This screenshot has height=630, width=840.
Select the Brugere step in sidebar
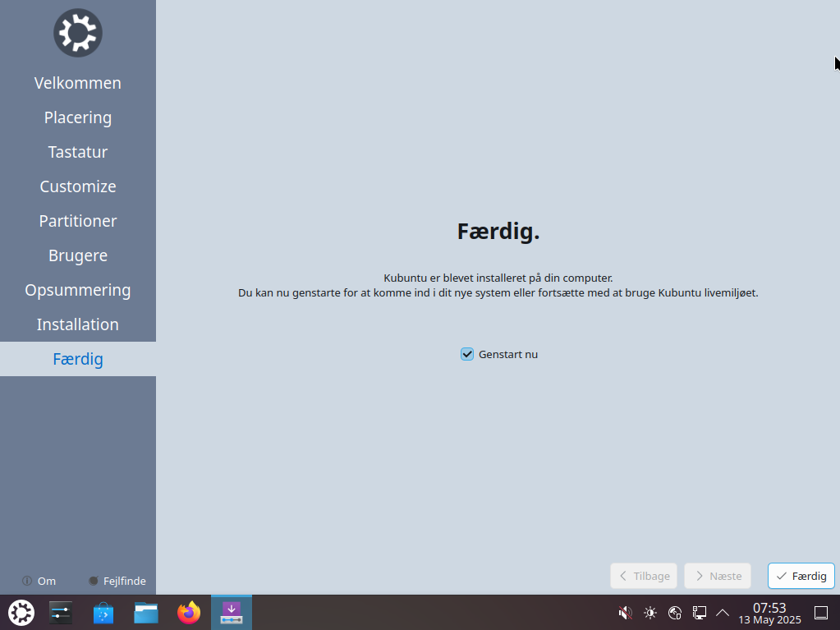click(x=78, y=255)
